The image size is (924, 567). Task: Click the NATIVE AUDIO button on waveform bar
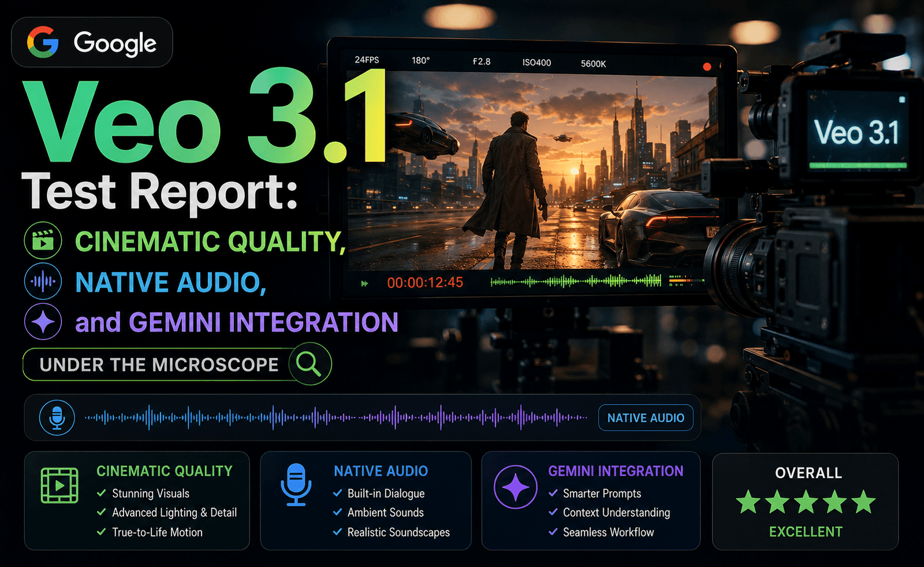pos(646,418)
